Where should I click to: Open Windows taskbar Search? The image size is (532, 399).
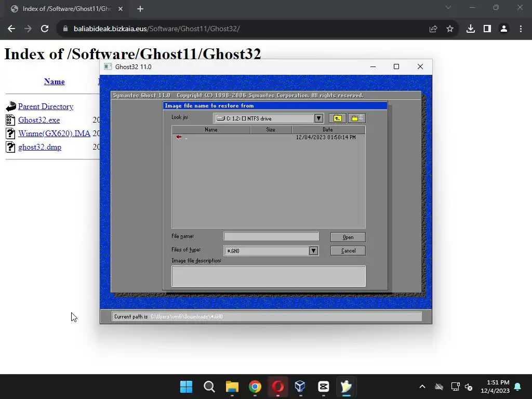pyautogui.click(x=209, y=387)
